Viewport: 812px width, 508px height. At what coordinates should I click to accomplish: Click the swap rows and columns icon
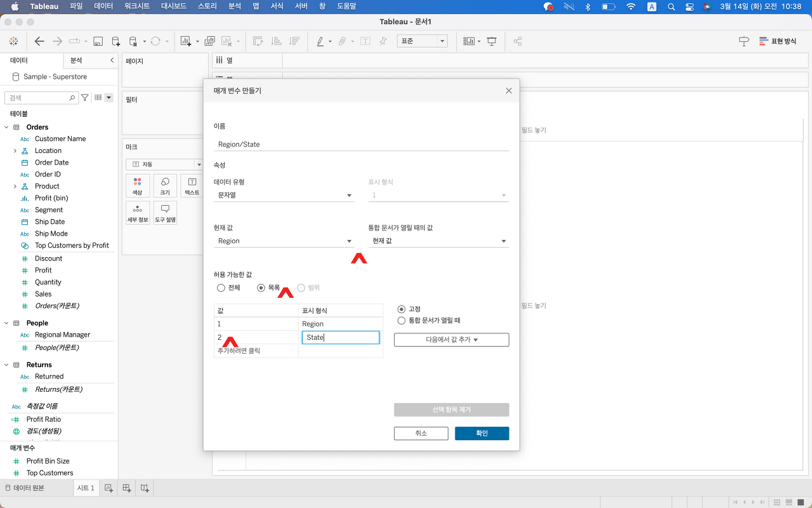(258, 41)
